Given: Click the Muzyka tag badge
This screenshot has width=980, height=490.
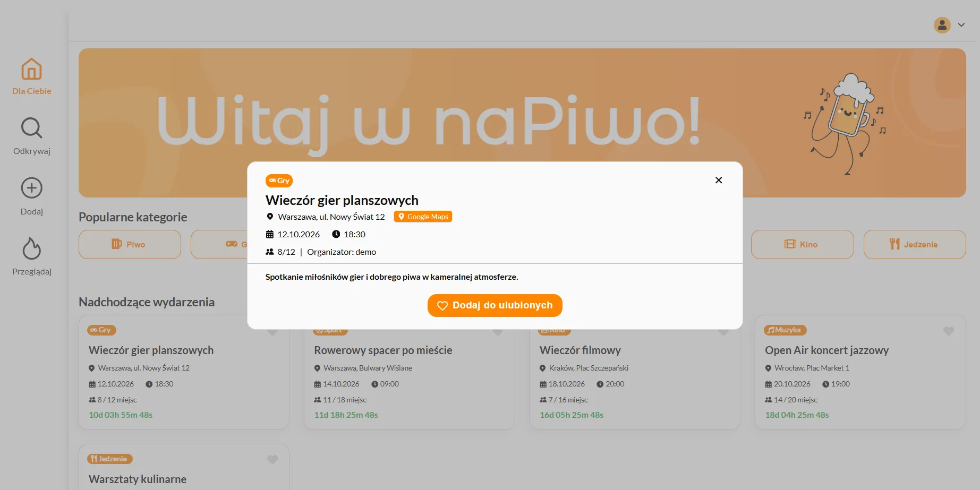Looking at the screenshot, I should click(785, 330).
